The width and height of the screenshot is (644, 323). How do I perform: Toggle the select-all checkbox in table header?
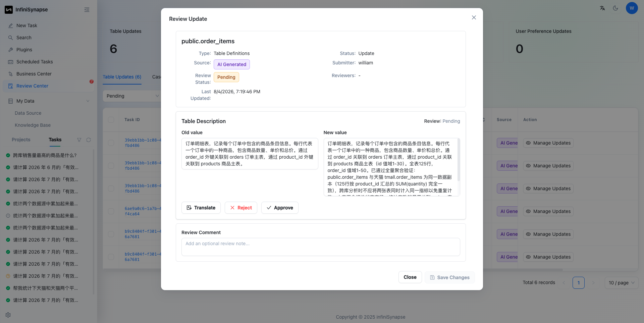[x=111, y=120]
